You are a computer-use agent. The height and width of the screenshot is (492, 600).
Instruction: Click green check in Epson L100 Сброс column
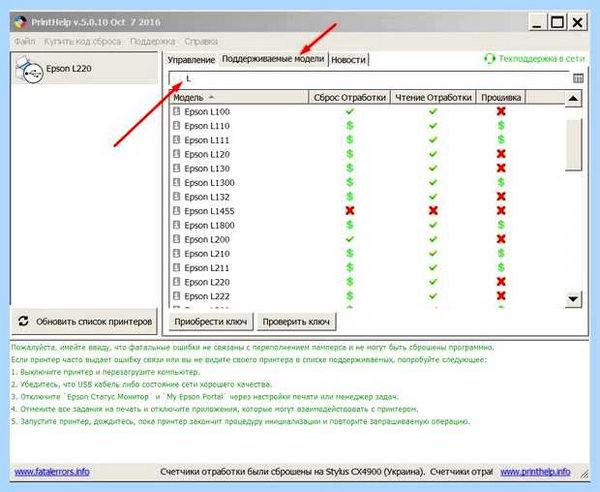tap(349, 111)
